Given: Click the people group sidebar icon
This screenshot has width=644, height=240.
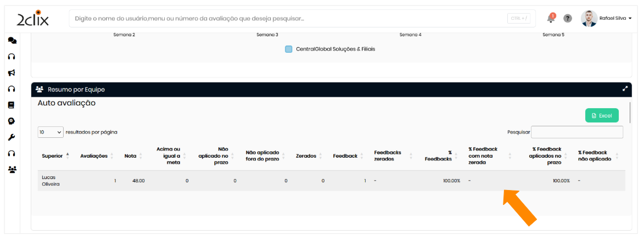Looking at the screenshot, I should coord(12,170).
